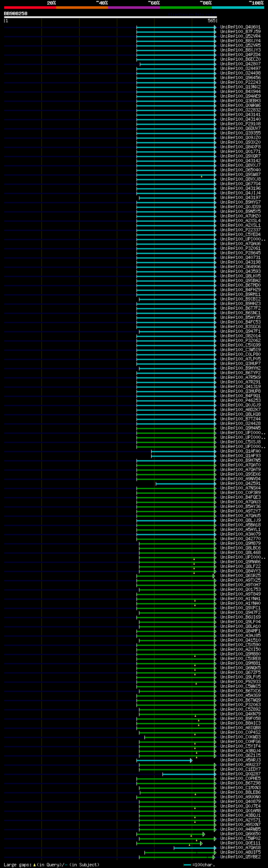Screen dimensions: 268x868
Task: Click hit label UniRef100_Q9M4N5
Action: pos(240,428)
